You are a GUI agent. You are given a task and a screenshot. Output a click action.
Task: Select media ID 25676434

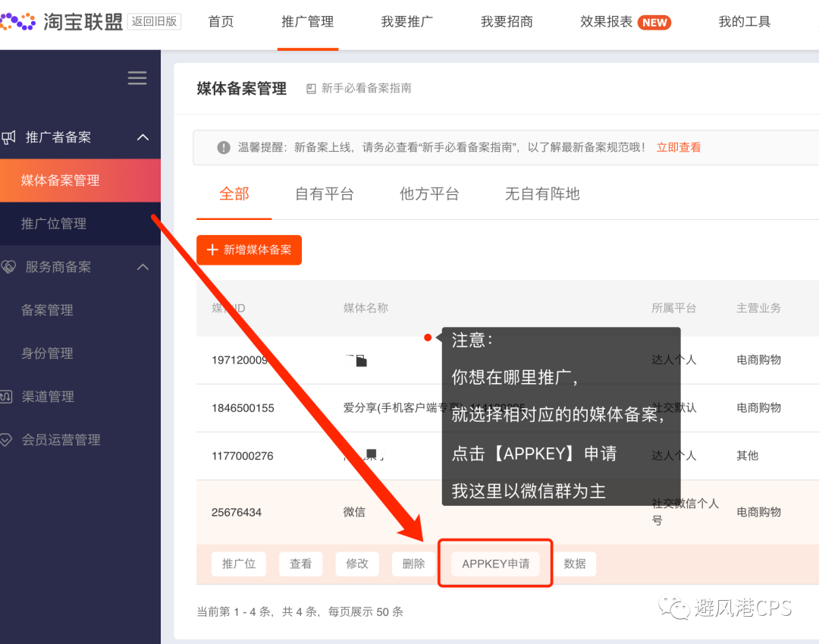click(237, 512)
